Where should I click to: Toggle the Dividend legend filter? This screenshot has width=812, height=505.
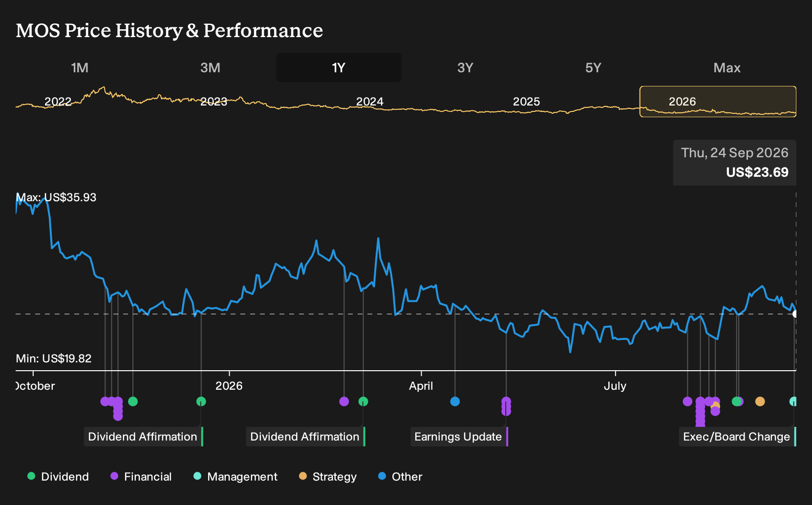[58, 477]
